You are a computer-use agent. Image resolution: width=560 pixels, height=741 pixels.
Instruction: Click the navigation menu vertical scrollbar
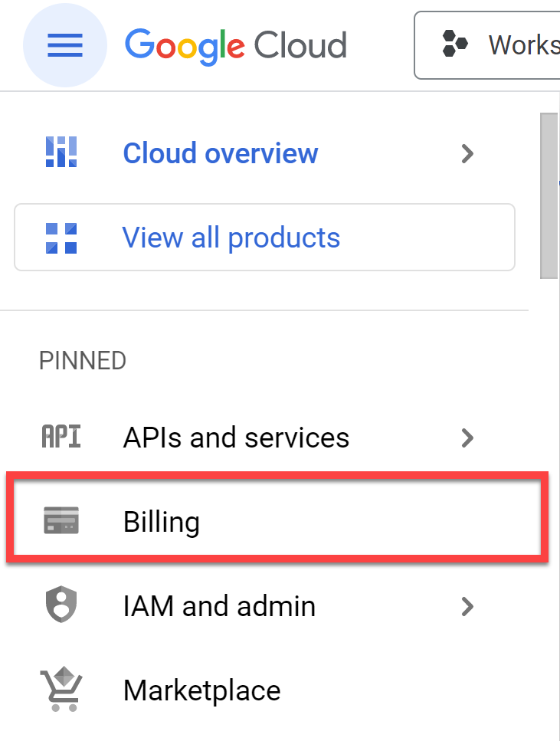[x=549, y=195]
